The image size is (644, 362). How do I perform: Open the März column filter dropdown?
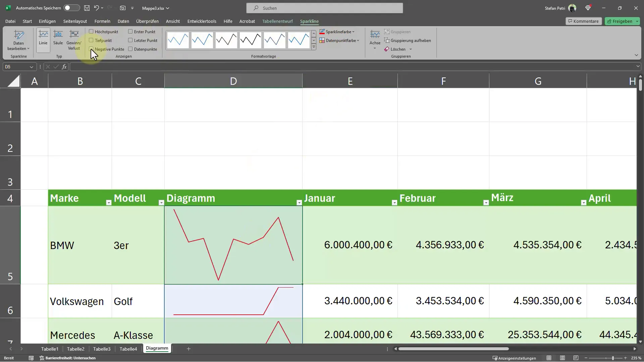coord(584,202)
